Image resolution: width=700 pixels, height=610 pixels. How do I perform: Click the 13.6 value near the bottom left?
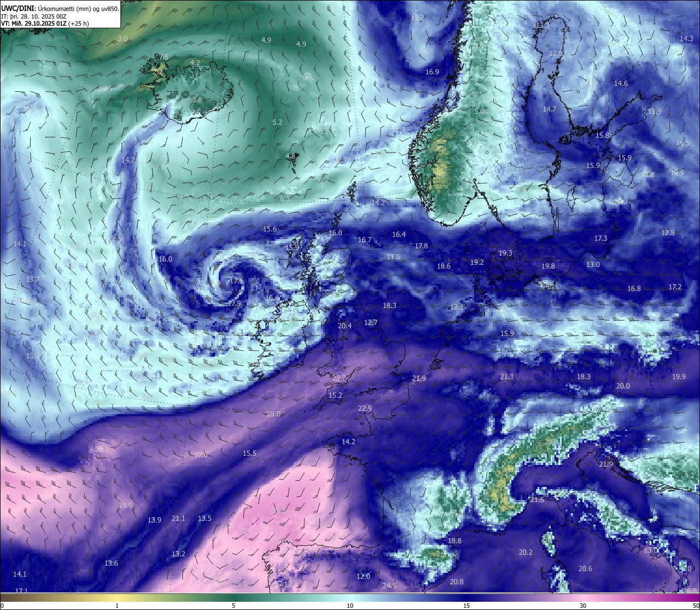coord(111,563)
